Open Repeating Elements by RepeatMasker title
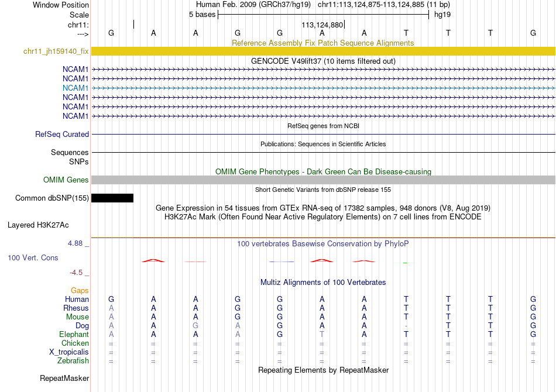The height and width of the screenshot is (392, 556). tap(323, 370)
